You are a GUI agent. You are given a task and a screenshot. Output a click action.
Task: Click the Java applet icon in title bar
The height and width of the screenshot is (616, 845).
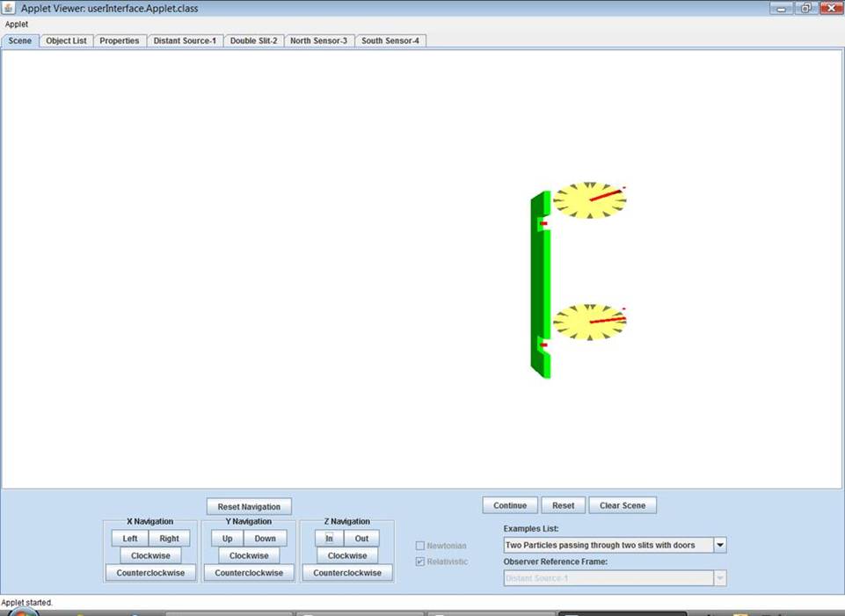click(9, 8)
